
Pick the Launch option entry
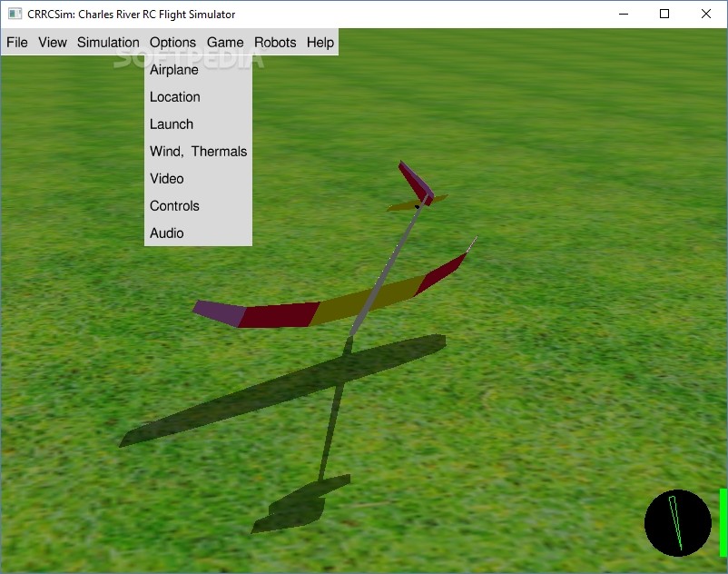pyautogui.click(x=198, y=124)
